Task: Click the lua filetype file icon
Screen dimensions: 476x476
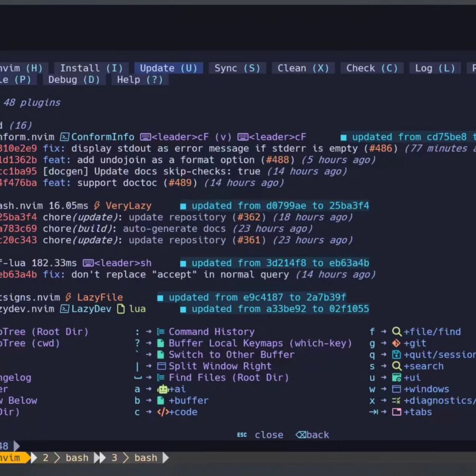Action: click(121, 309)
